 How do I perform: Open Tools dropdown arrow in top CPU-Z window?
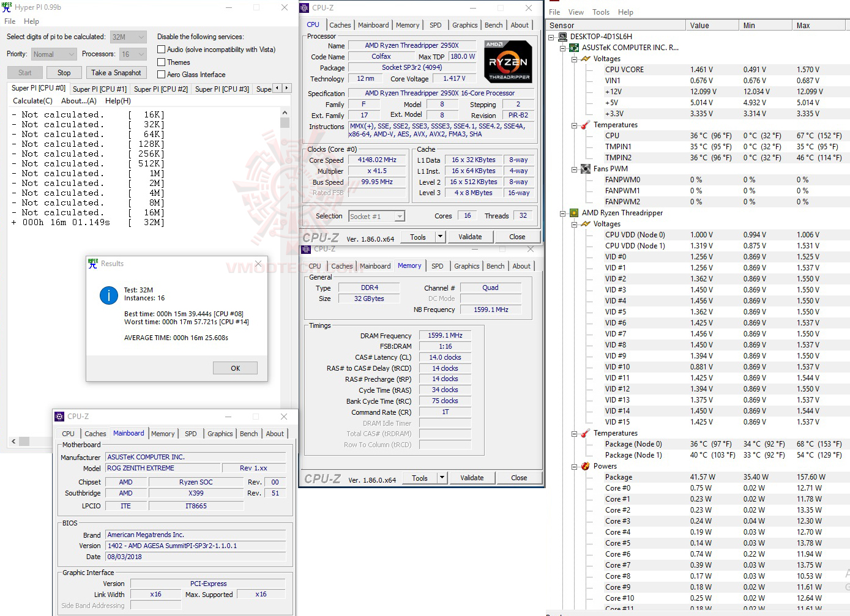point(440,237)
